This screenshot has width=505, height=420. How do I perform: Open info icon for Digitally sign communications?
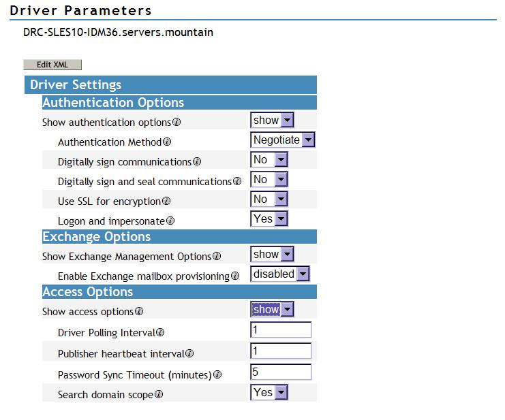pos(197,161)
